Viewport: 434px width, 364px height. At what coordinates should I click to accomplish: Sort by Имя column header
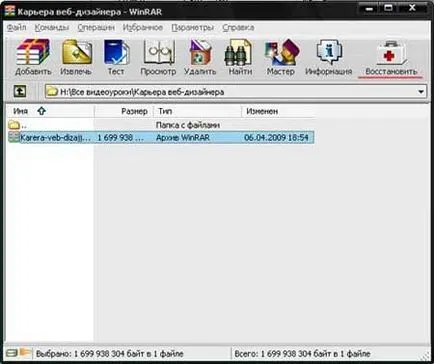51,111
